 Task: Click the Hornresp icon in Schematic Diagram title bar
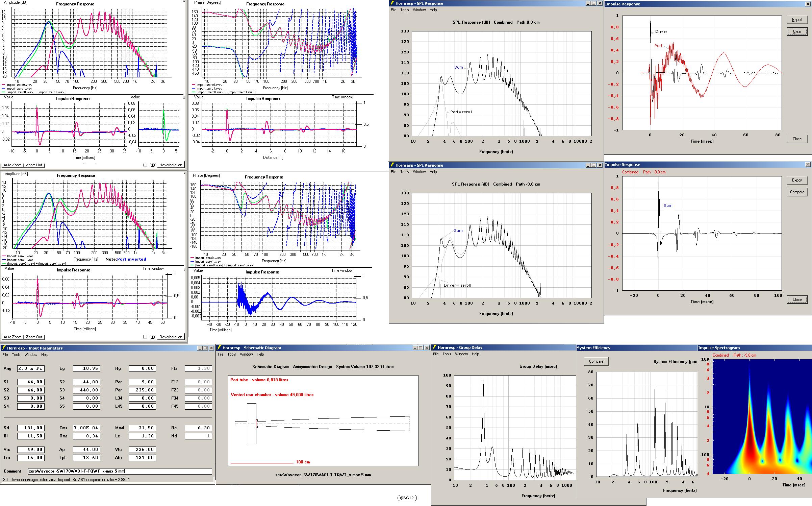click(219, 347)
